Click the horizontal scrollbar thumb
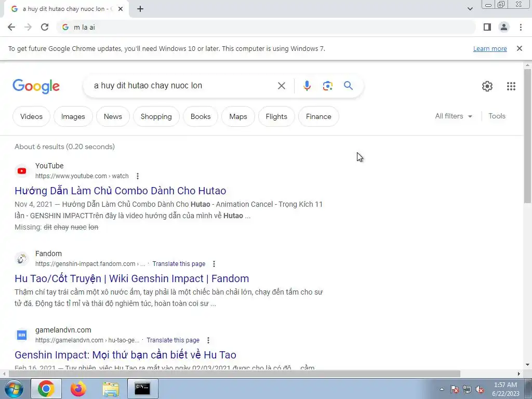This screenshot has width=532, height=399. click(x=234, y=374)
